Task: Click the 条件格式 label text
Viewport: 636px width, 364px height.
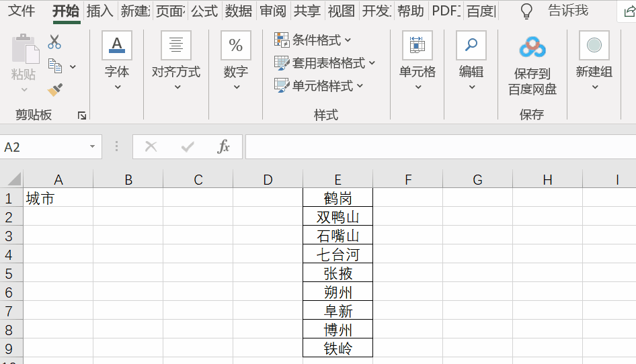Action: coord(317,40)
